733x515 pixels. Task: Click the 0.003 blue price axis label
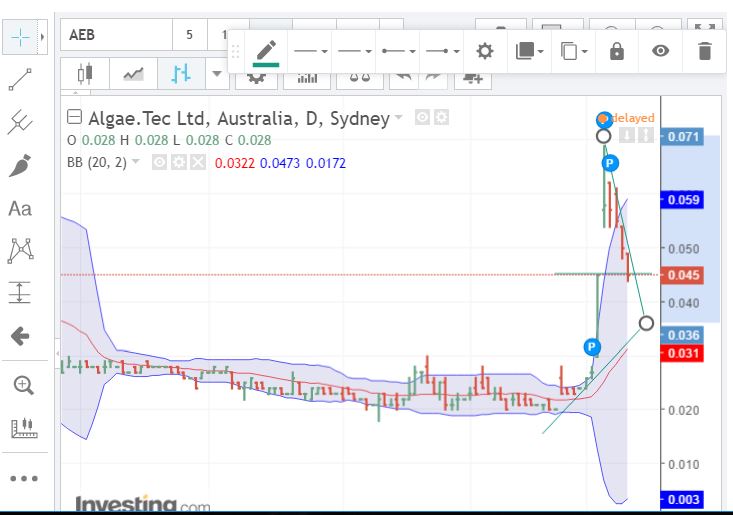[683, 500]
